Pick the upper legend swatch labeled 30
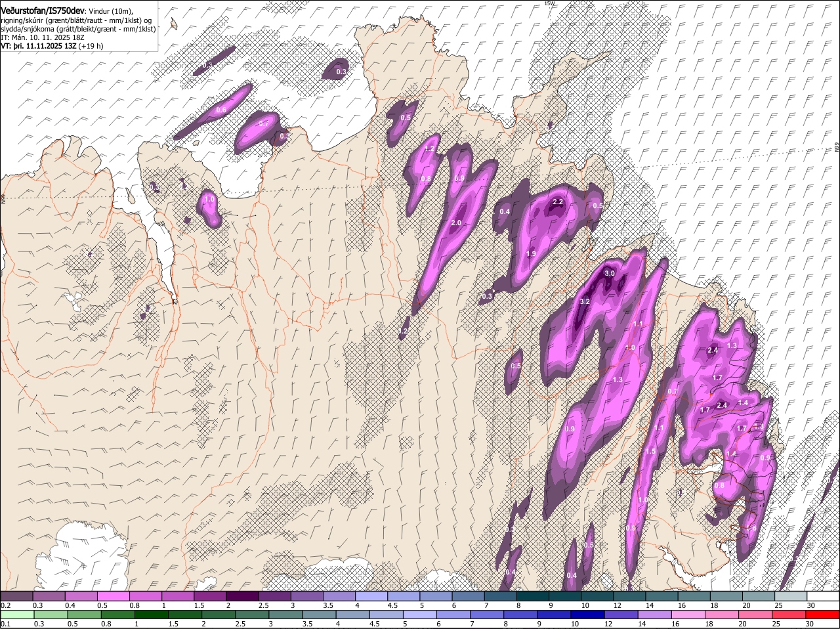The image size is (840, 629). pos(824,596)
